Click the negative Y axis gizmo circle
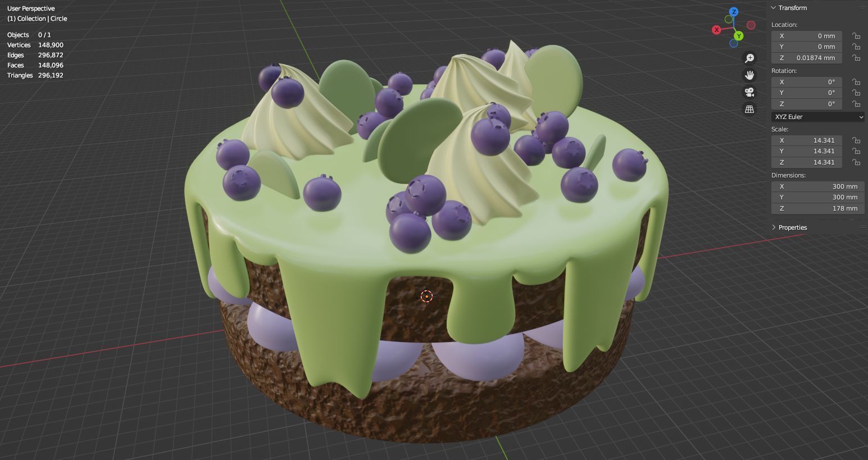 729,19
